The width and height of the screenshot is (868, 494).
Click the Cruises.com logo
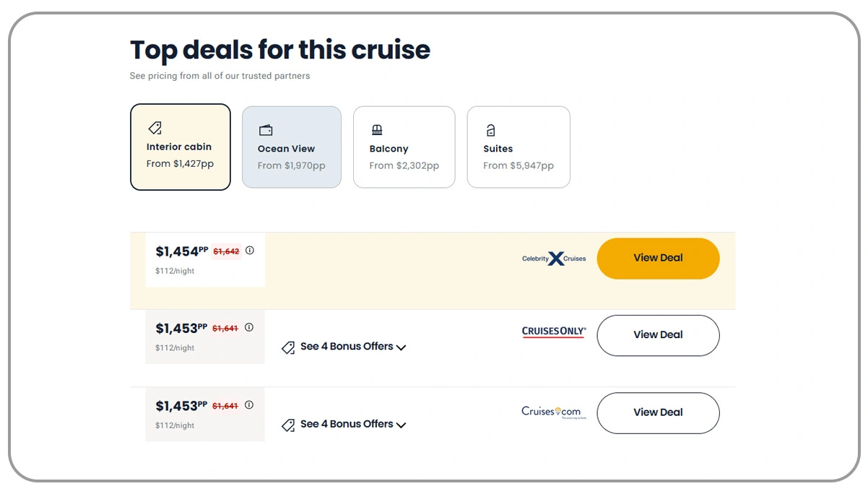(x=551, y=412)
